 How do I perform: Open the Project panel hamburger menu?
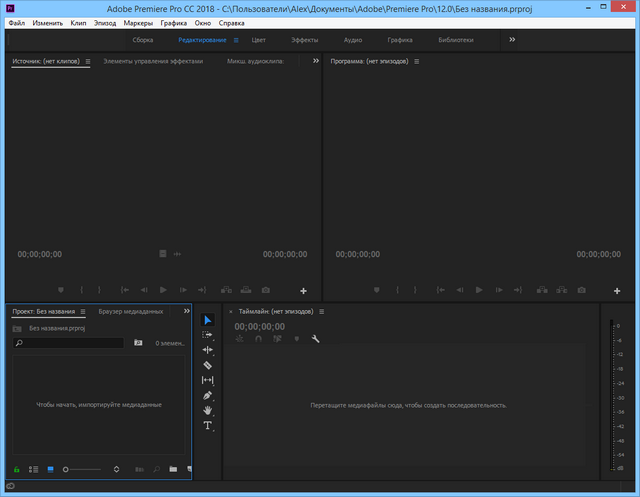[84, 311]
